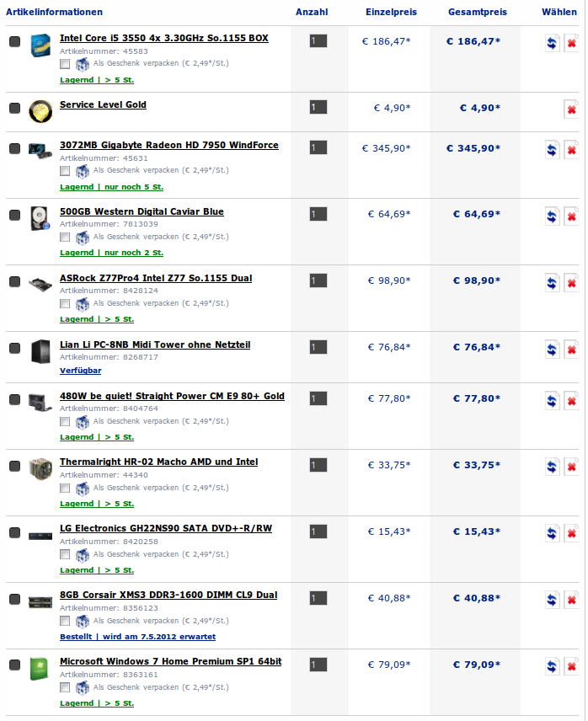Select checkbox for Lian Li PC-8NB row

pos(14,348)
